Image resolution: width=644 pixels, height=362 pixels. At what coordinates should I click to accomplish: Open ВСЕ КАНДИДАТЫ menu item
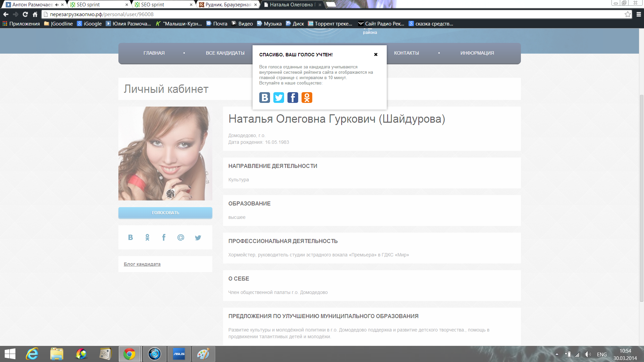225,53
